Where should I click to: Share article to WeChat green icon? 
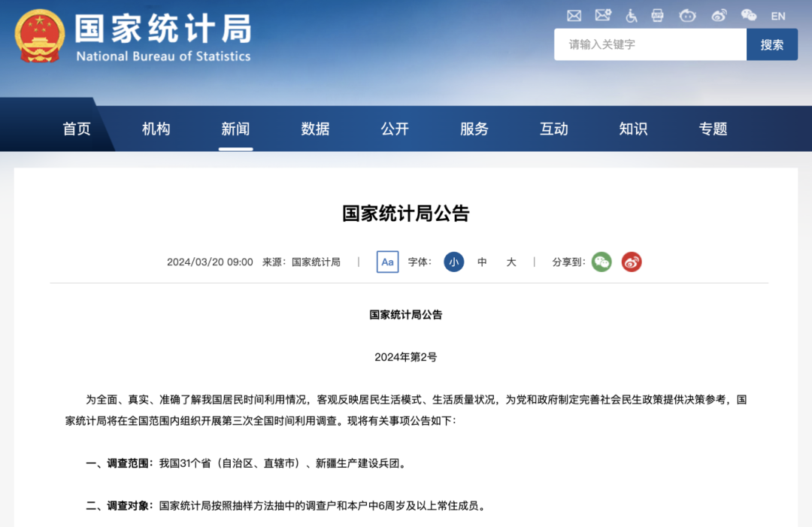coord(601,262)
